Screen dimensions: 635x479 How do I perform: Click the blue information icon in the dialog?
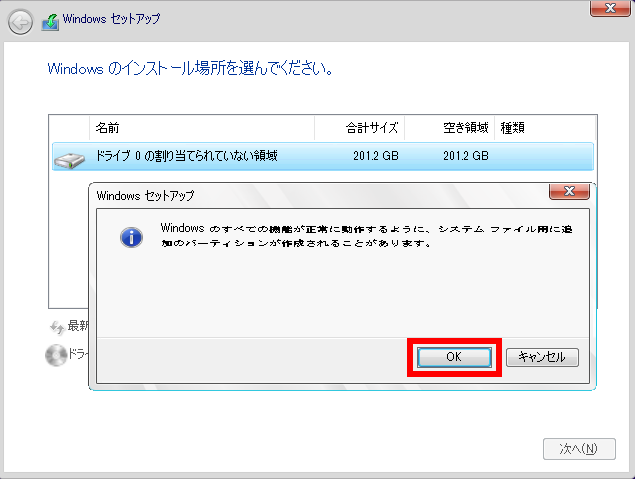tap(131, 237)
